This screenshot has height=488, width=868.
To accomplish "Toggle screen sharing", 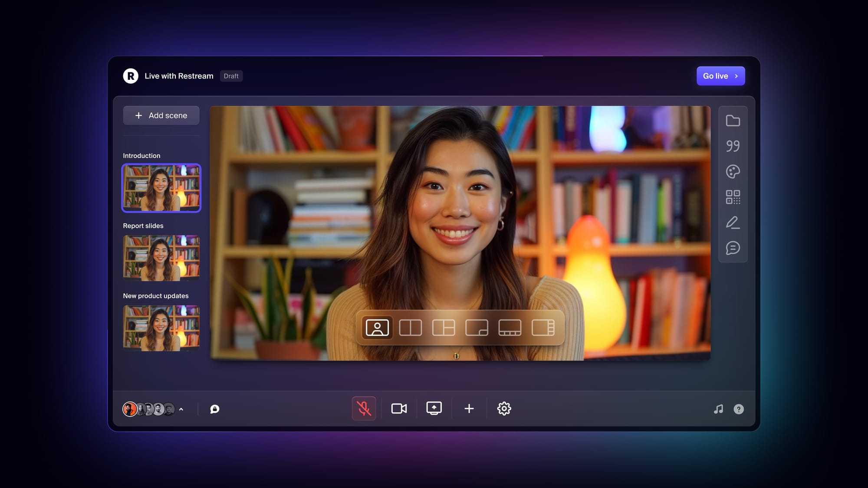I will (x=434, y=409).
